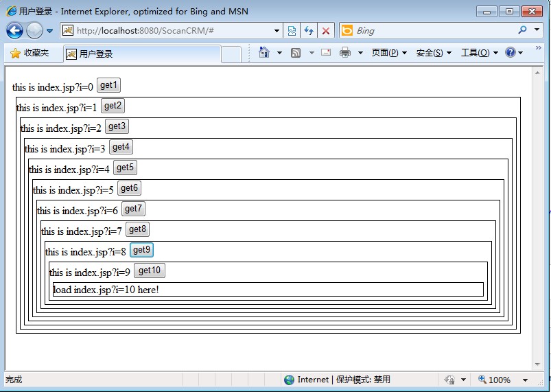Open the 页面(P) menu
The image size is (551, 392).
[389, 53]
